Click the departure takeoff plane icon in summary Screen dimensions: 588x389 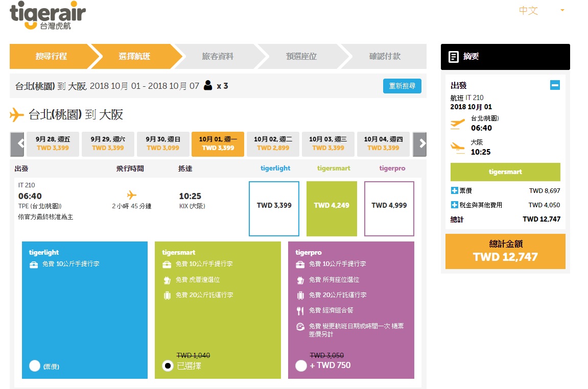pos(458,123)
